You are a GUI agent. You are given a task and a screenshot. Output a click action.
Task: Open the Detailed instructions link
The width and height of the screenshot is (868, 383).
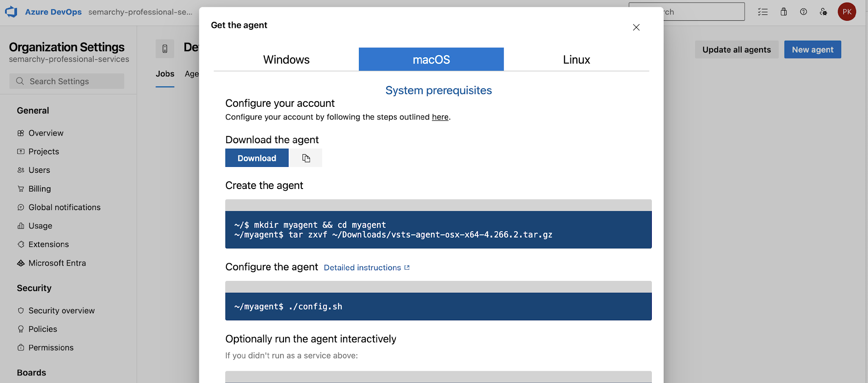367,268
